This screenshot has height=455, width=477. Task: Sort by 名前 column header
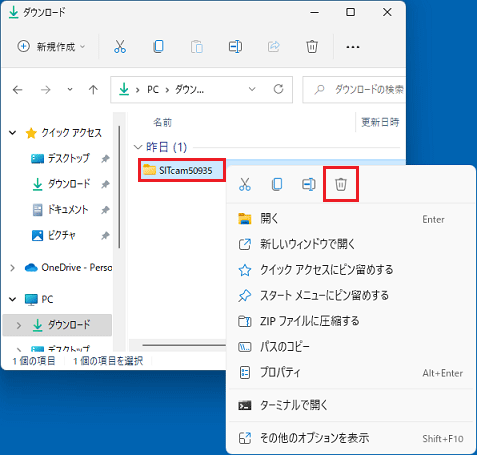click(162, 122)
